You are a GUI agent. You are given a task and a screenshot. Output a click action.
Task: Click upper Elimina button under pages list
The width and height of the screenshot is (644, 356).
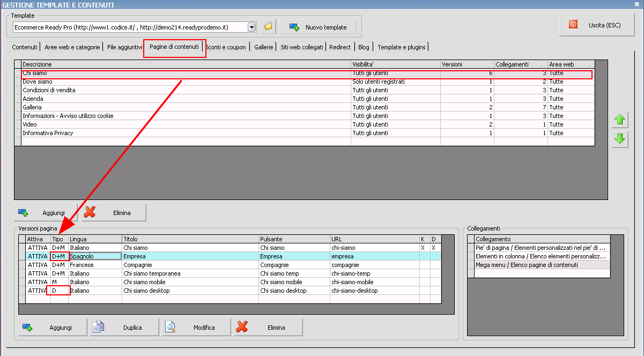coord(114,212)
